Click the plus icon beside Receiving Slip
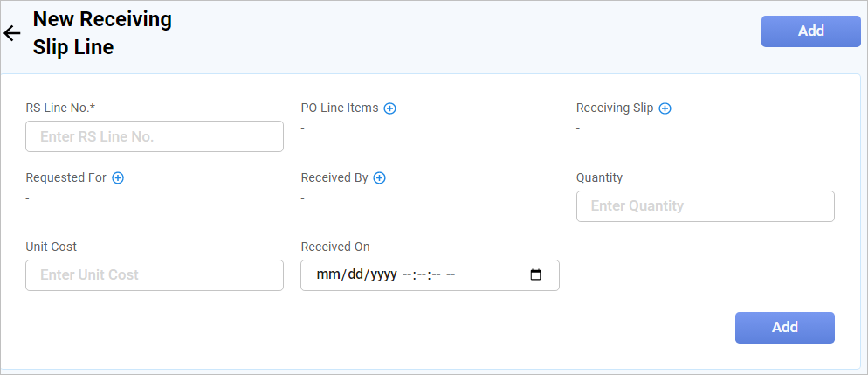 pyautogui.click(x=665, y=108)
